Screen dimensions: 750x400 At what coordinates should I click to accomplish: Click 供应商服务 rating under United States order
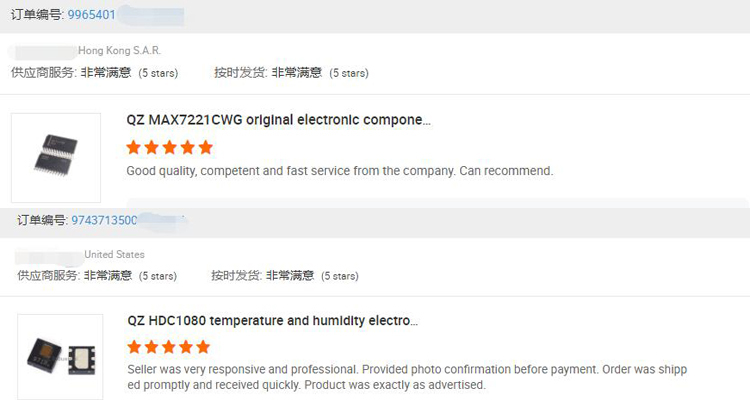click(x=108, y=275)
